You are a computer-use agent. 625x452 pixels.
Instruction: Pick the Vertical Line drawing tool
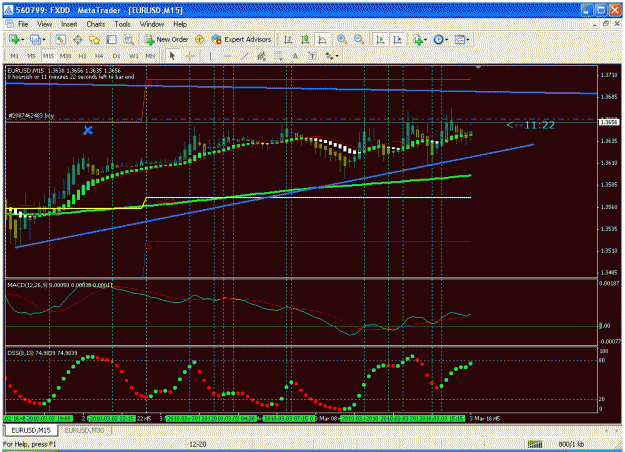pos(210,56)
